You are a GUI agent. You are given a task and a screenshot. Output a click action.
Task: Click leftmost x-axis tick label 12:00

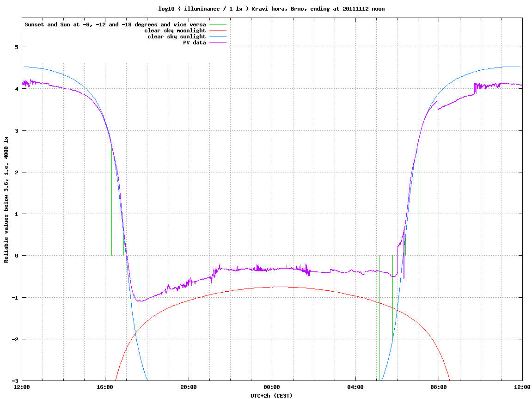click(22, 387)
